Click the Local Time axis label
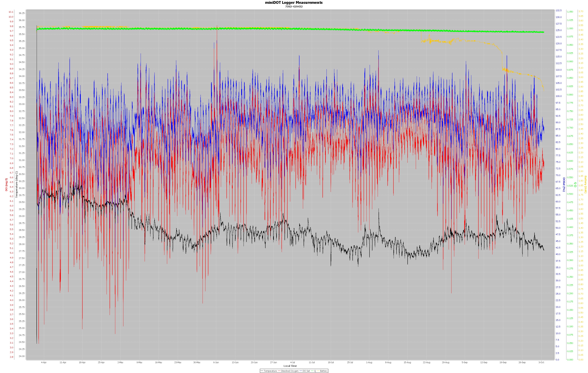Screen dimensions: 588x373 290,366
